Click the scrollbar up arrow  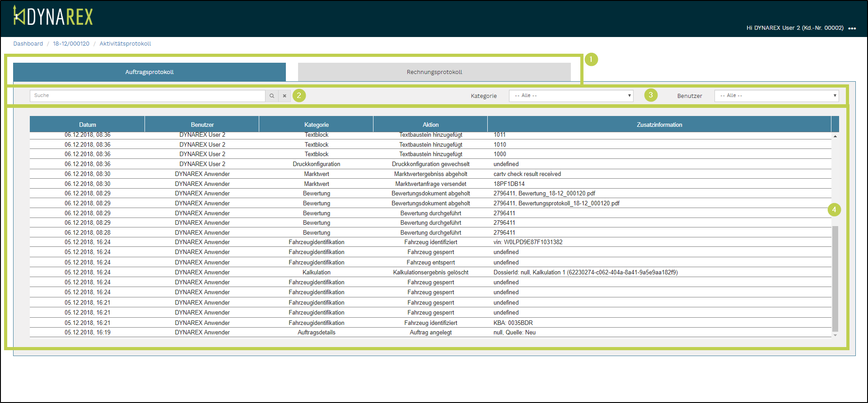(x=835, y=136)
